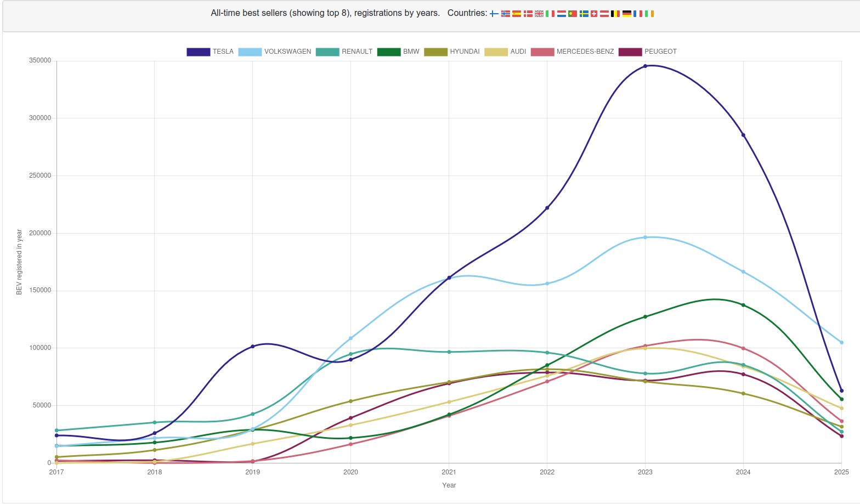Click Volkswagen's 2023 data point
This screenshot has width=860, height=504.
click(x=645, y=237)
